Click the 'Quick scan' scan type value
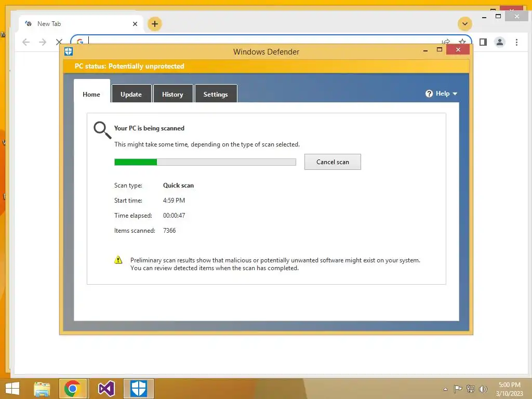This screenshot has width=532, height=399. (178, 185)
